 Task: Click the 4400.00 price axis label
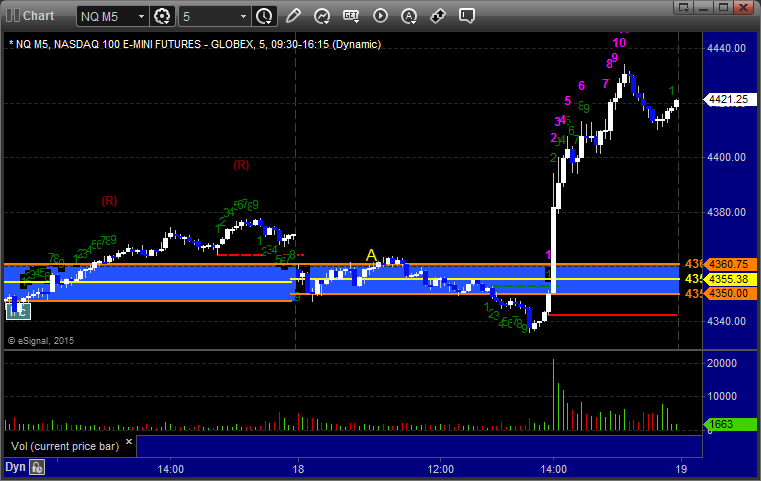[x=727, y=157]
